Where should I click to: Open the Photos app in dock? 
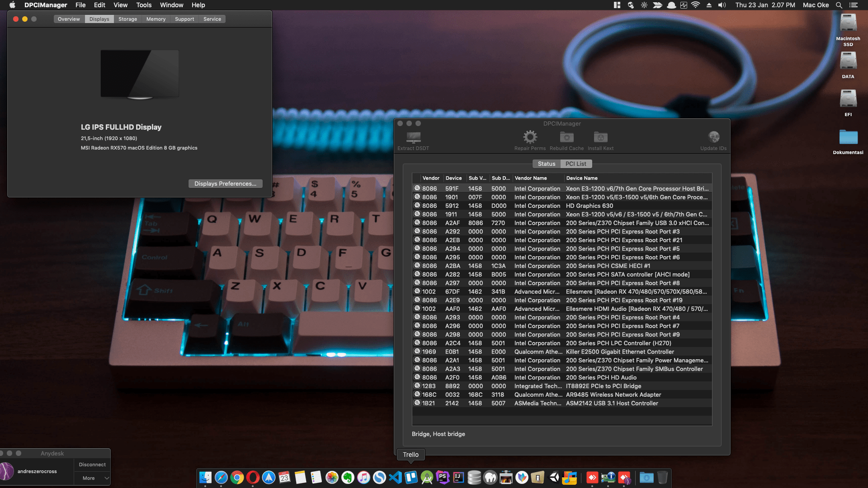[332, 477]
